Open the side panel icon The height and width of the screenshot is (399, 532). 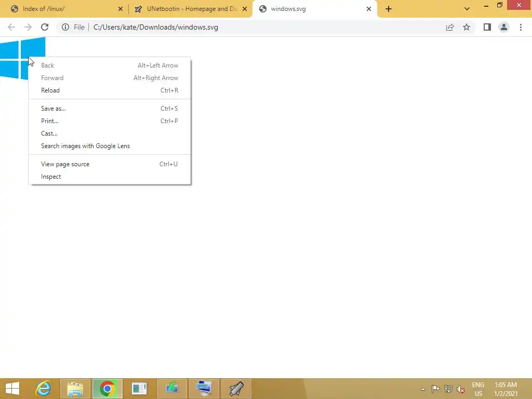(x=487, y=27)
